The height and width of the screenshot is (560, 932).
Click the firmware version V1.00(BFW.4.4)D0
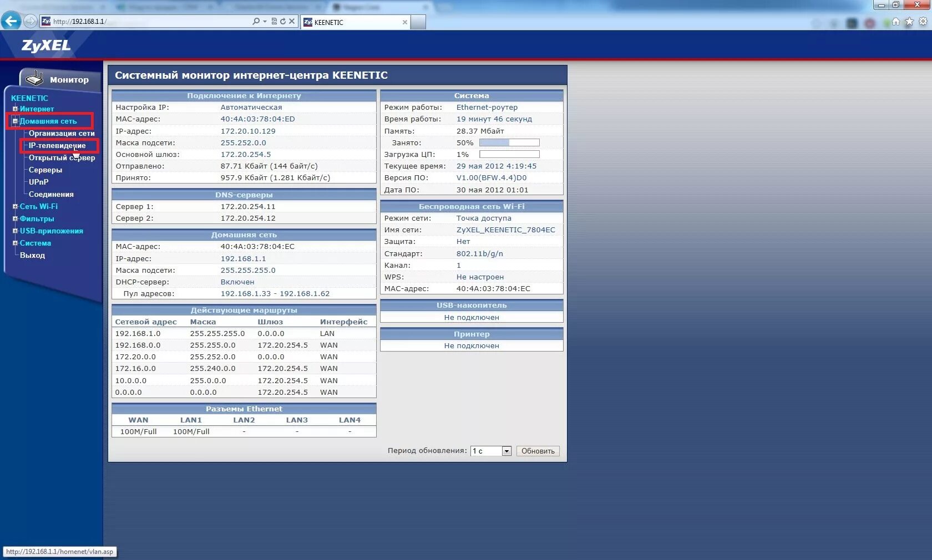click(492, 178)
